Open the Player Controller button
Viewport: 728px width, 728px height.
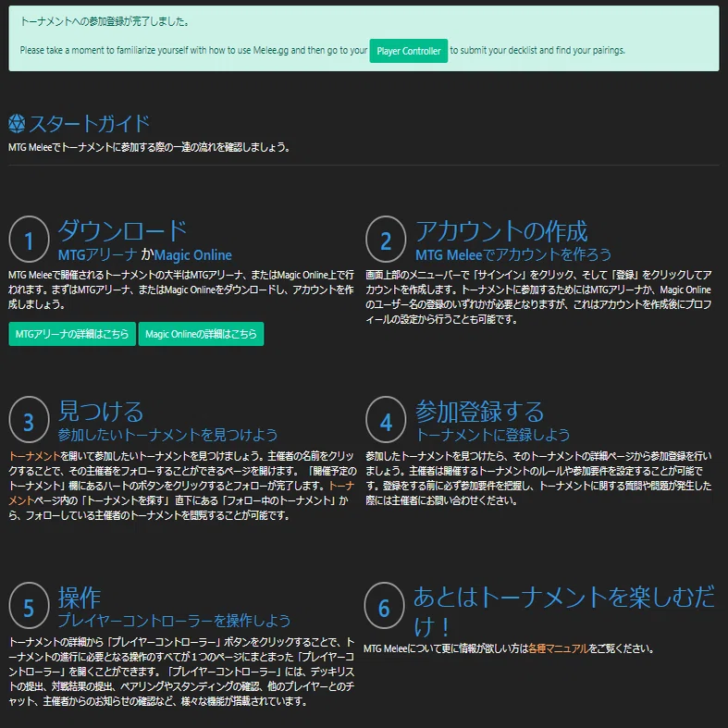click(x=409, y=51)
